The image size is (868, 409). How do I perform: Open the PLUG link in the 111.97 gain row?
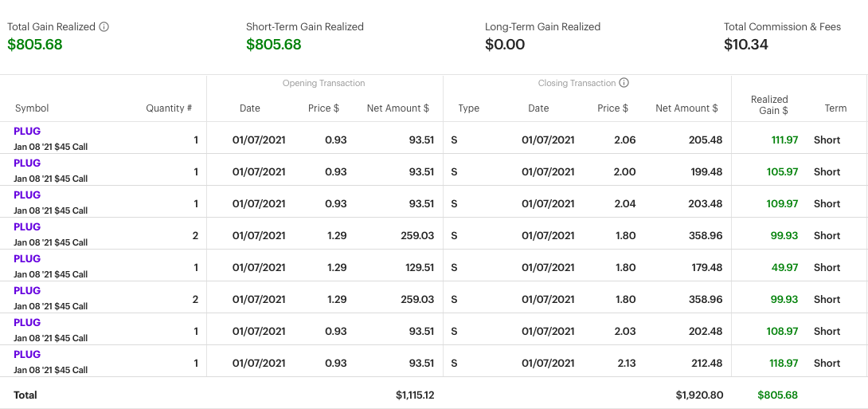pos(27,132)
